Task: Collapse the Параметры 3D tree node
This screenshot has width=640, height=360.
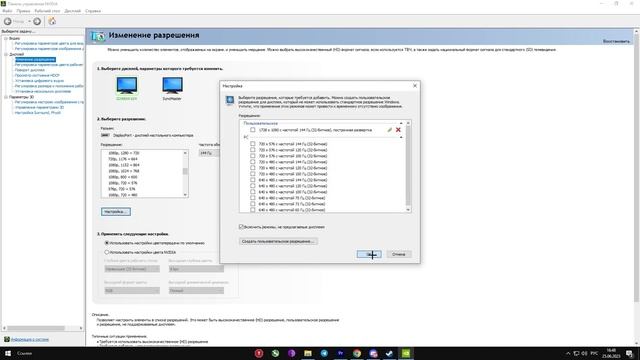Action: pos(6,97)
